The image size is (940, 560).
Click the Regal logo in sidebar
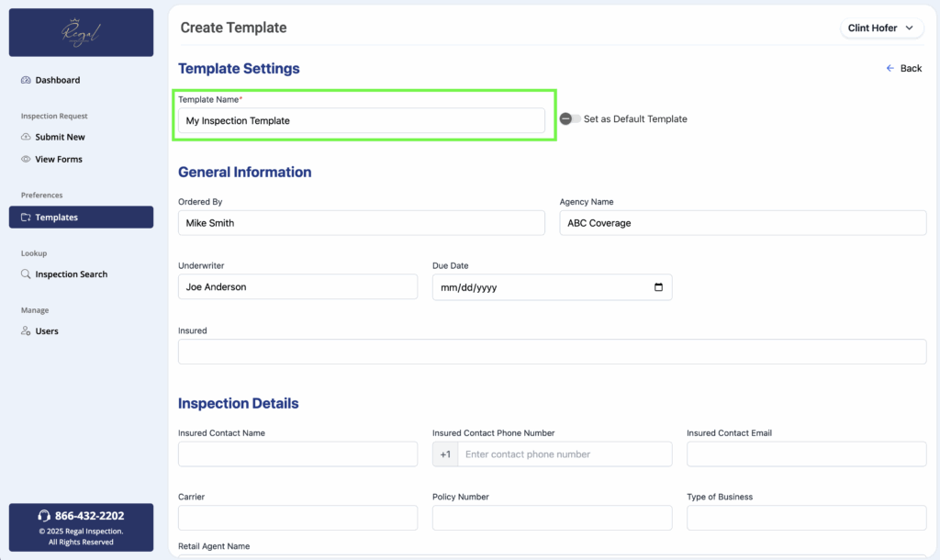click(x=81, y=33)
